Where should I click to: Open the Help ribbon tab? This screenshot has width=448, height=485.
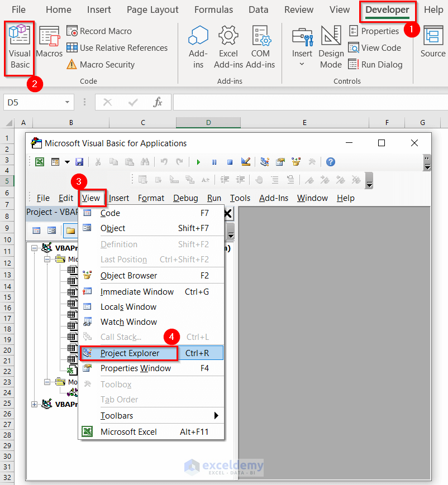coord(433,9)
